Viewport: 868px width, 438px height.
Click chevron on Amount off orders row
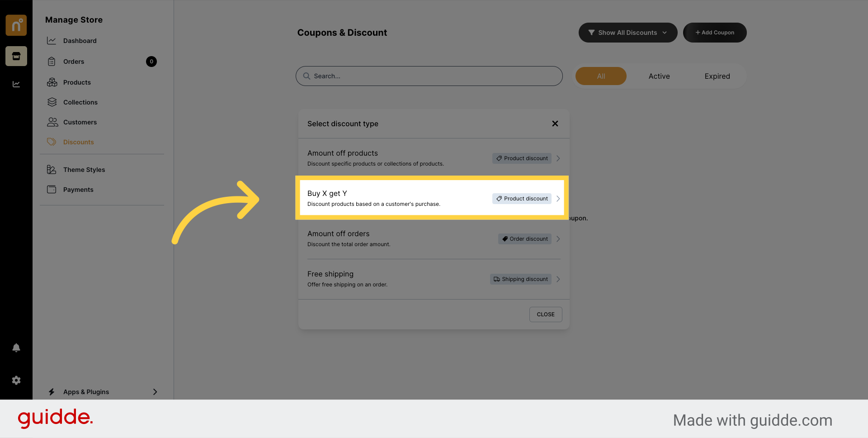[x=558, y=239]
